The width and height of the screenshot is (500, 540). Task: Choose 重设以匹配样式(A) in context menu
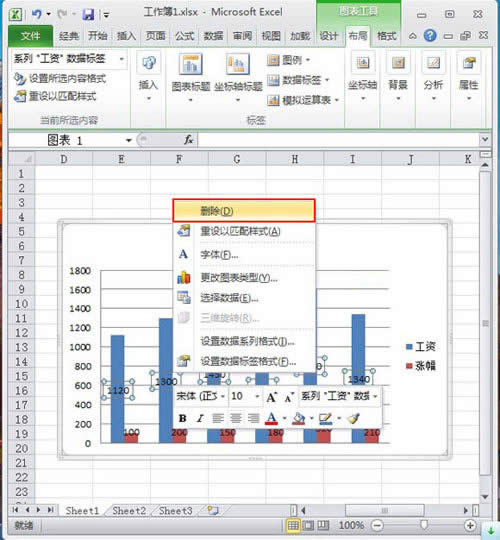pyautogui.click(x=244, y=231)
